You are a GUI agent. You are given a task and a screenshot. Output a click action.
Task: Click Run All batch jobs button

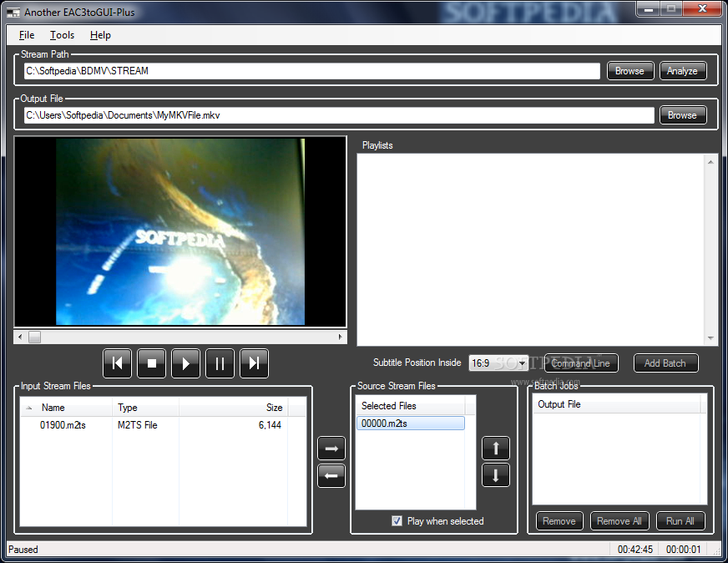[680, 521]
